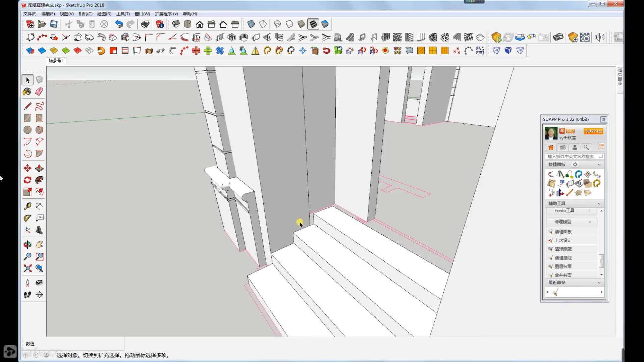644x362 pixels.
Task: Select the Move tool
Action: click(28, 168)
